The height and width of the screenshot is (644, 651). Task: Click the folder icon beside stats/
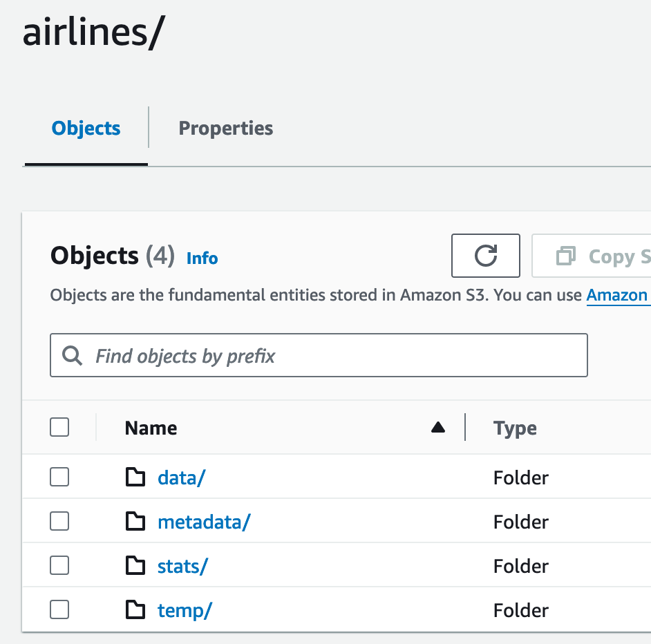pyautogui.click(x=135, y=565)
